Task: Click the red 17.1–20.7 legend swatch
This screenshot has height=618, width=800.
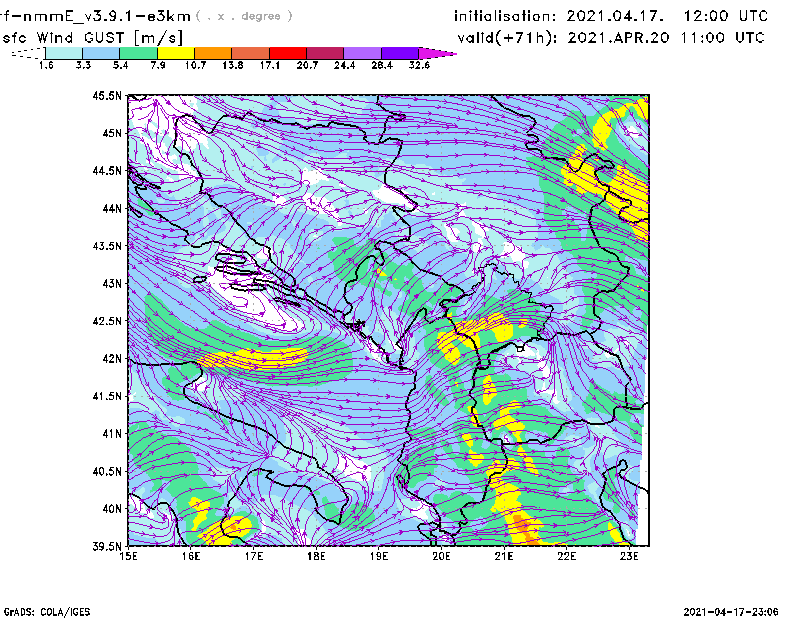Action: click(x=288, y=53)
